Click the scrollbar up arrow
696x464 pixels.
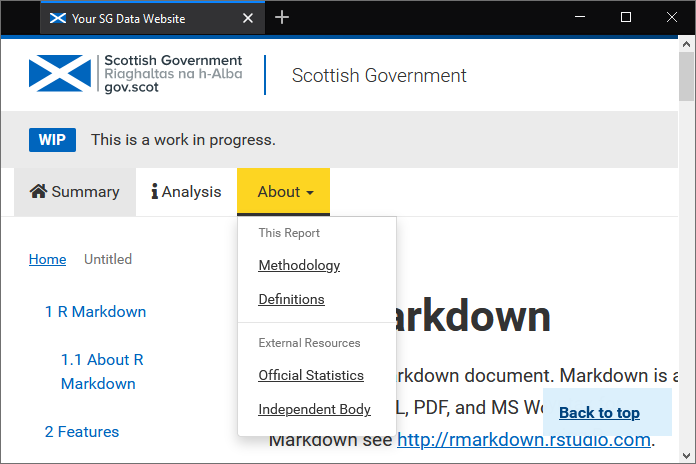click(686, 44)
